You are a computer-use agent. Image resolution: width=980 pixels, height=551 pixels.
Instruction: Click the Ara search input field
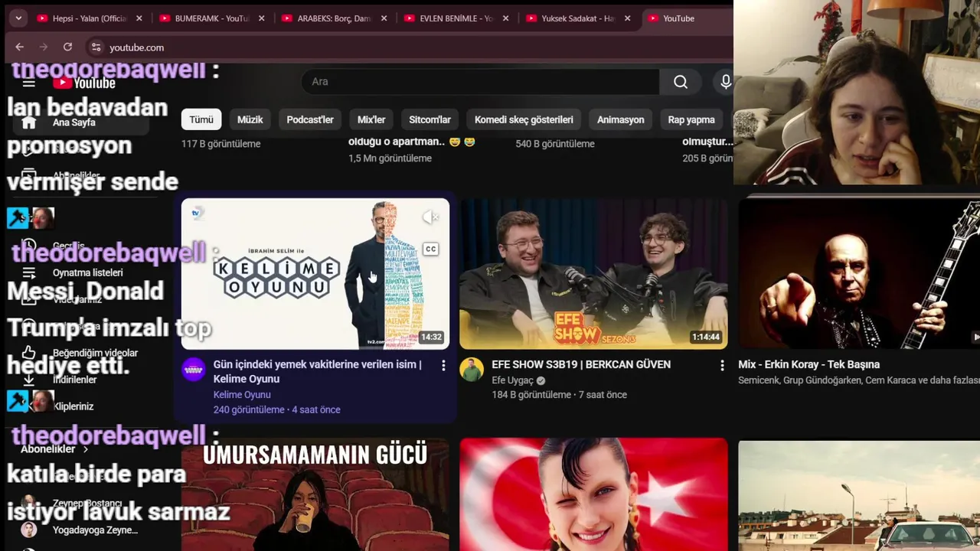[x=480, y=82]
